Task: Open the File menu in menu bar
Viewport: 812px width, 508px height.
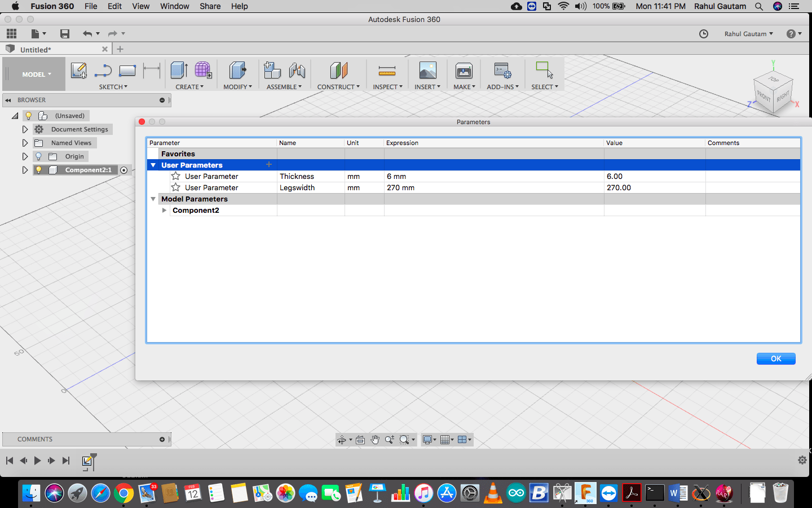Action: (x=91, y=6)
